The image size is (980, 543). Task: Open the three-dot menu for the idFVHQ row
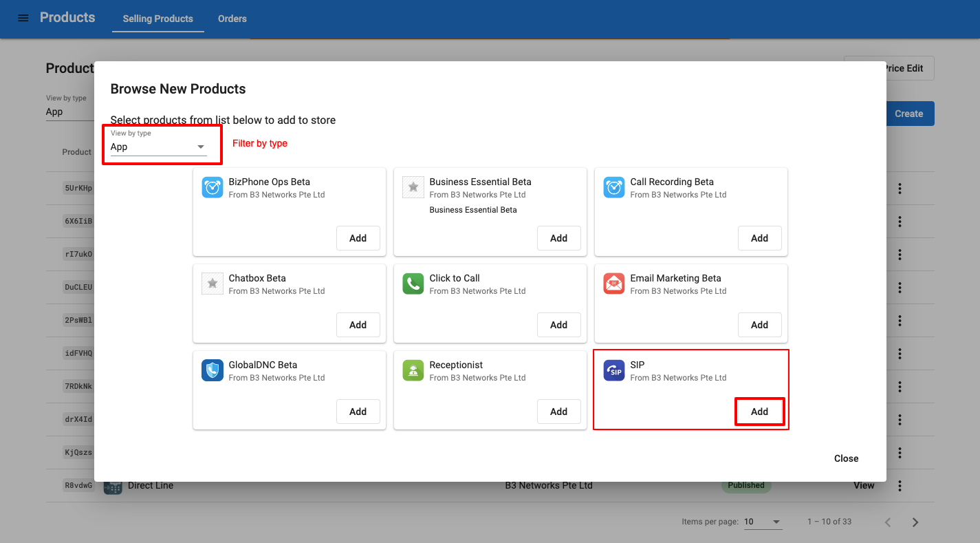tap(900, 354)
